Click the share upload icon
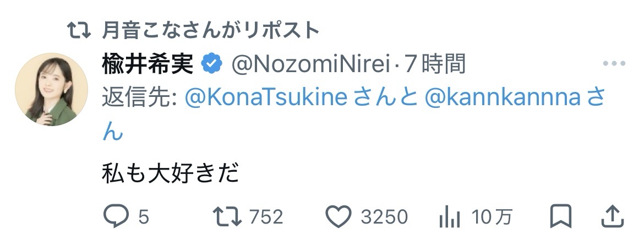The height and width of the screenshot is (250, 644). point(612,216)
